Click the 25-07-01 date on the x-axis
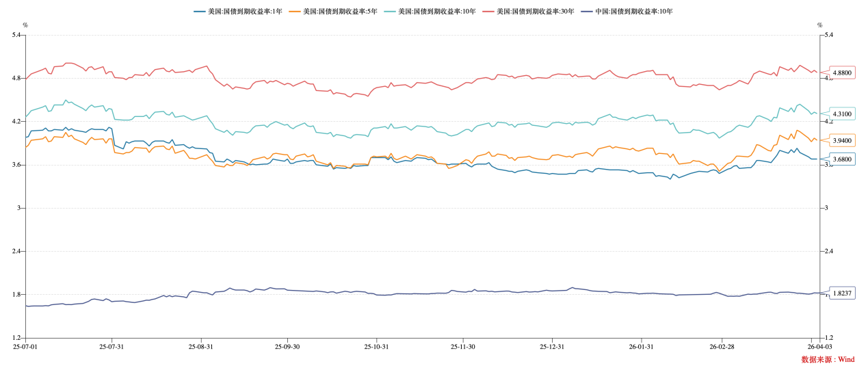 25,347
